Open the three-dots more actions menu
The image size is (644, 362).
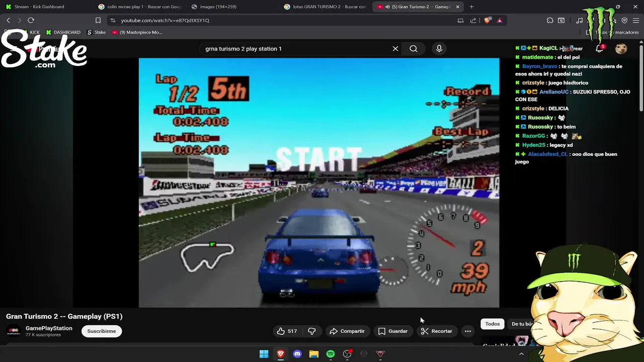coord(468,331)
